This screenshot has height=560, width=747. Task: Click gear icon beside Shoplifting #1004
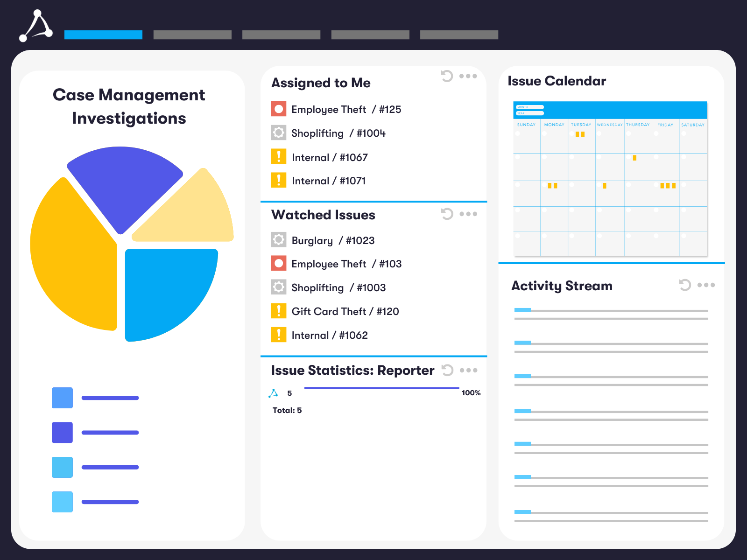point(279,133)
